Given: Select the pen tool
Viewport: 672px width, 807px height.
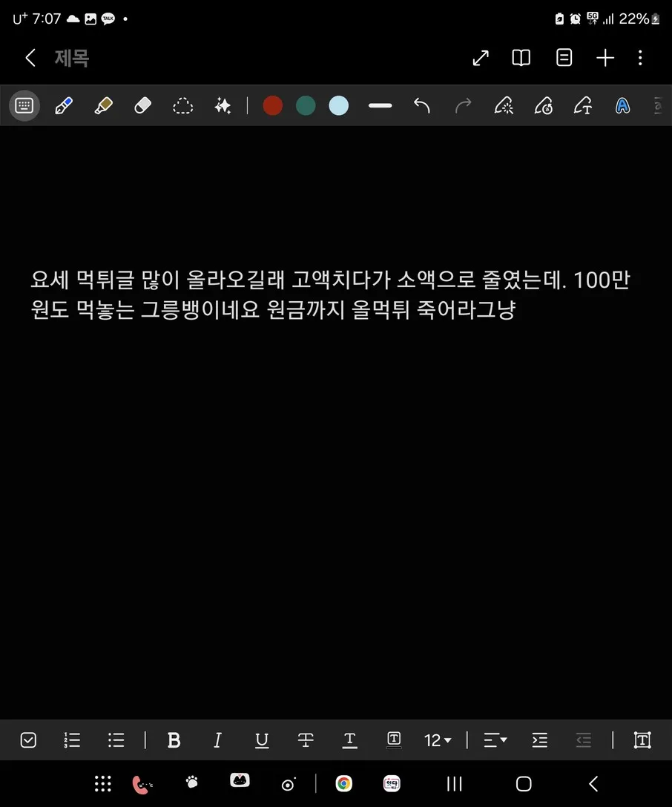Looking at the screenshot, I should 64,105.
